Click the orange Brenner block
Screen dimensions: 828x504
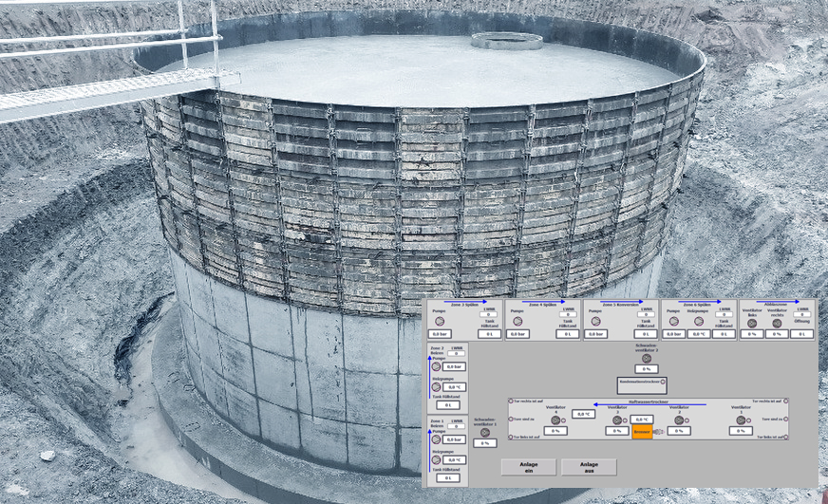coord(642,432)
